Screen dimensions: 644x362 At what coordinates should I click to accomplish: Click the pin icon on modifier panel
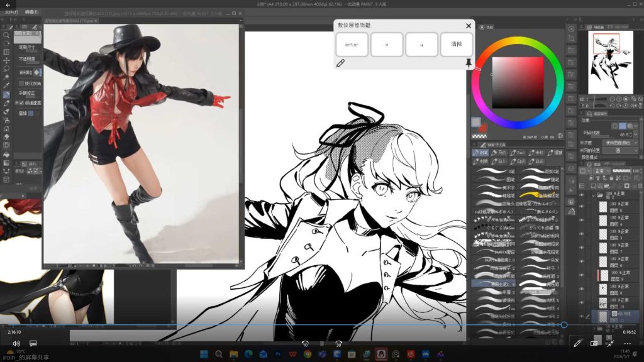(x=468, y=63)
